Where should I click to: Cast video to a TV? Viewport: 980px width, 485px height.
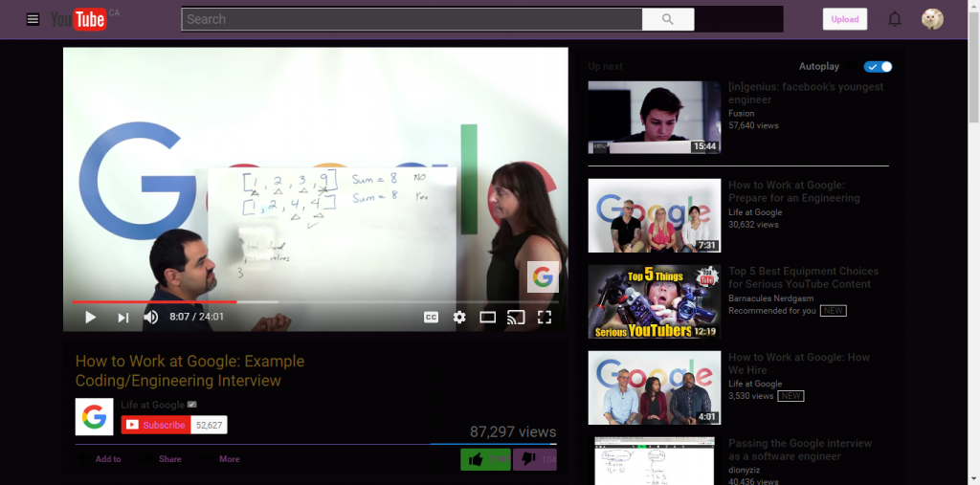pyautogui.click(x=516, y=318)
